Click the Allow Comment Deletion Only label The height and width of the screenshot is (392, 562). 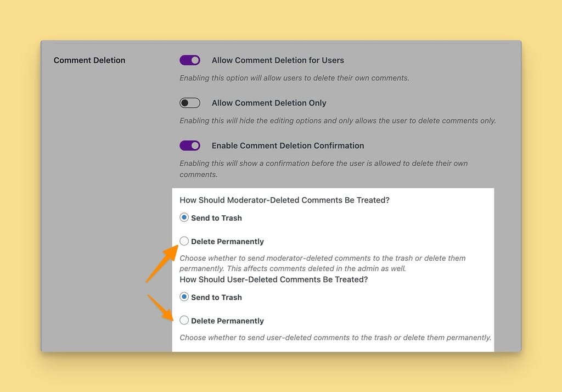tap(269, 103)
